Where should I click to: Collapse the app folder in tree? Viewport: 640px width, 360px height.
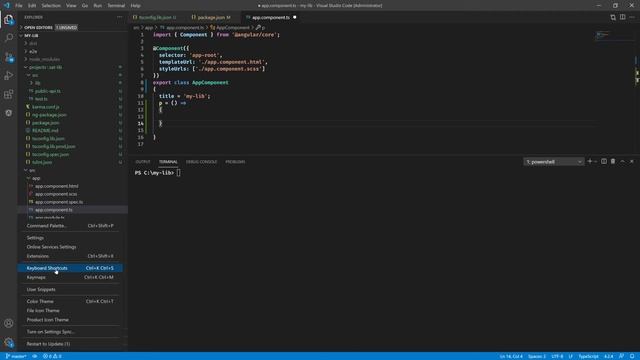click(36, 178)
